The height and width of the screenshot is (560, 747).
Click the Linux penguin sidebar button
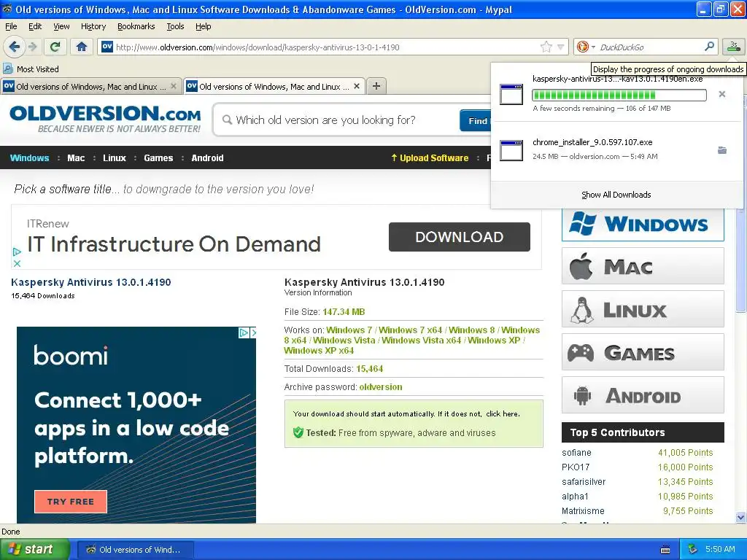(643, 309)
